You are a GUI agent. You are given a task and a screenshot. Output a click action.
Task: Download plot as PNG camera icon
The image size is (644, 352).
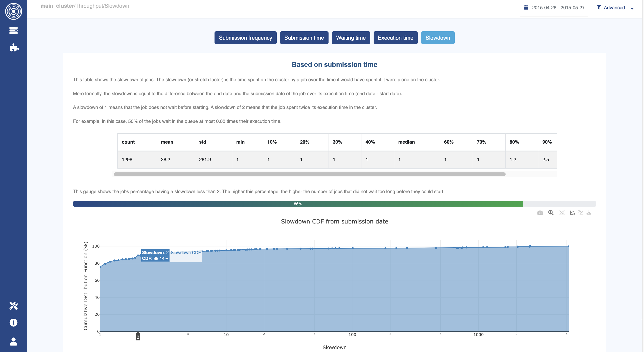tap(540, 213)
